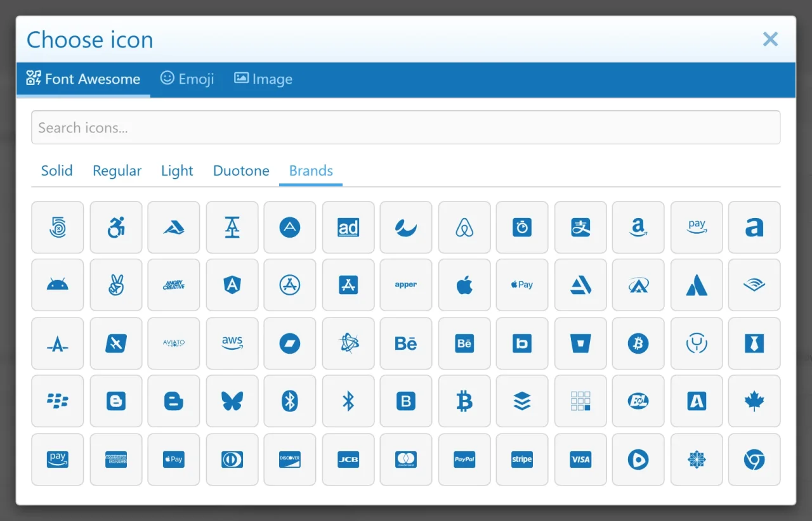The height and width of the screenshot is (521, 812).
Task: Select the Amazon Pay card icon
Action: coord(57,459)
